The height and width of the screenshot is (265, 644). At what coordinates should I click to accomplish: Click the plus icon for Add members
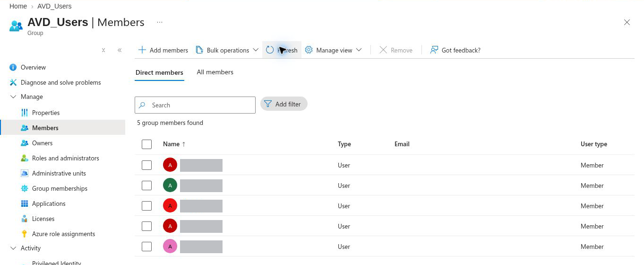pyautogui.click(x=142, y=50)
